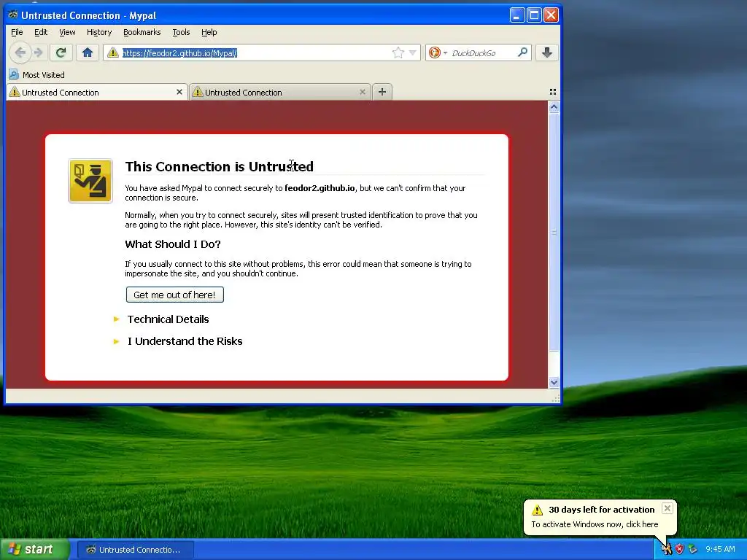747x560 pixels.
Task: Click the scrollbar down arrow
Action: [554, 382]
